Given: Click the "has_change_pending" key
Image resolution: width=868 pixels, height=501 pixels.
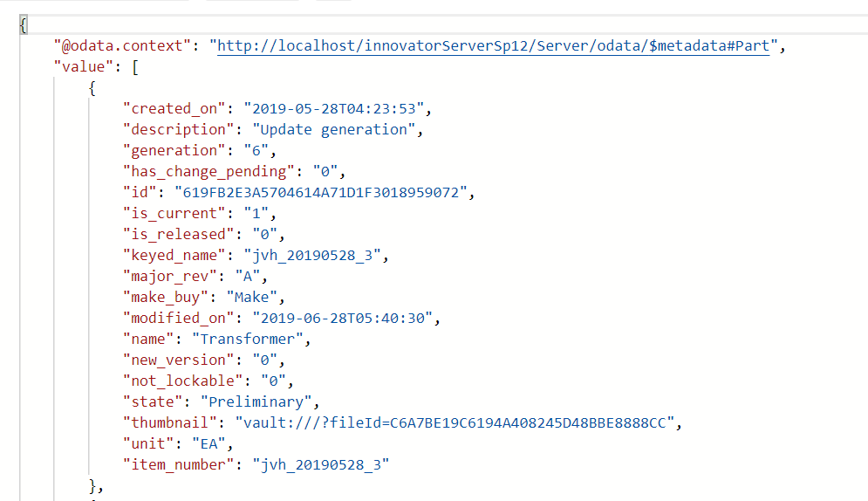Looking at the screenshot, I should (208, 172).
